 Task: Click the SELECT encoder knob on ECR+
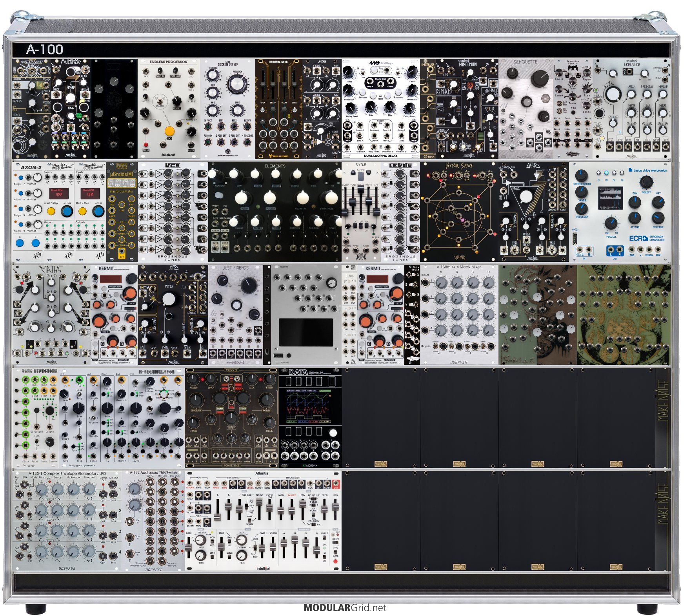click(646, 182)
